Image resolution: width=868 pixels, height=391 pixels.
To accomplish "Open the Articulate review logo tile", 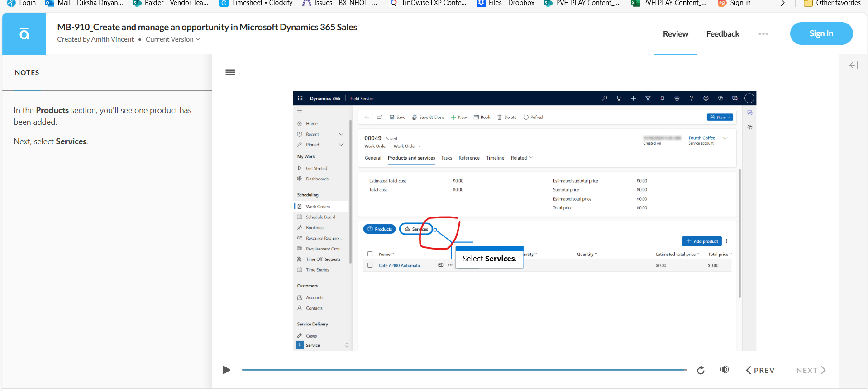I will 24,33.
